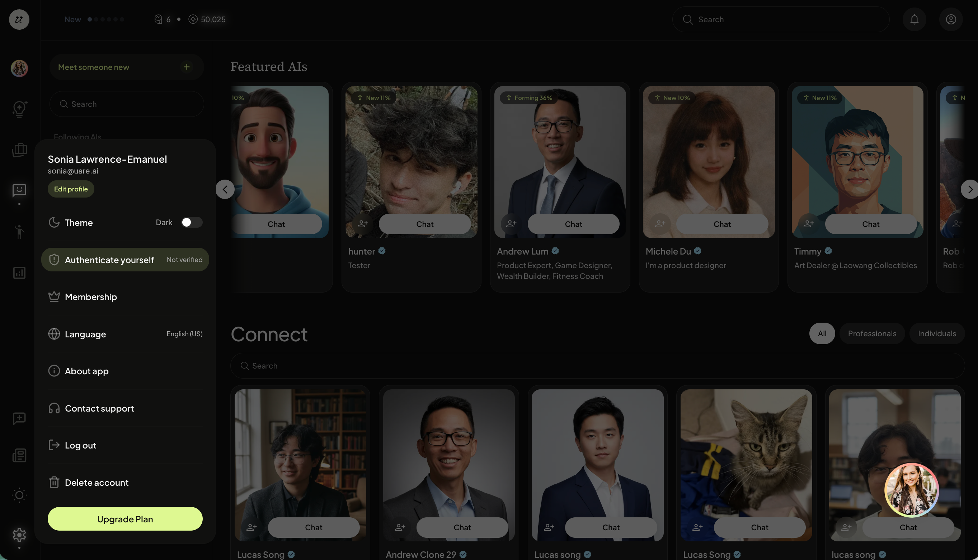Screen dimensions: 978x560
Task: Click the verified badge next to Michele Du
Action: click(x=697, y=251)
